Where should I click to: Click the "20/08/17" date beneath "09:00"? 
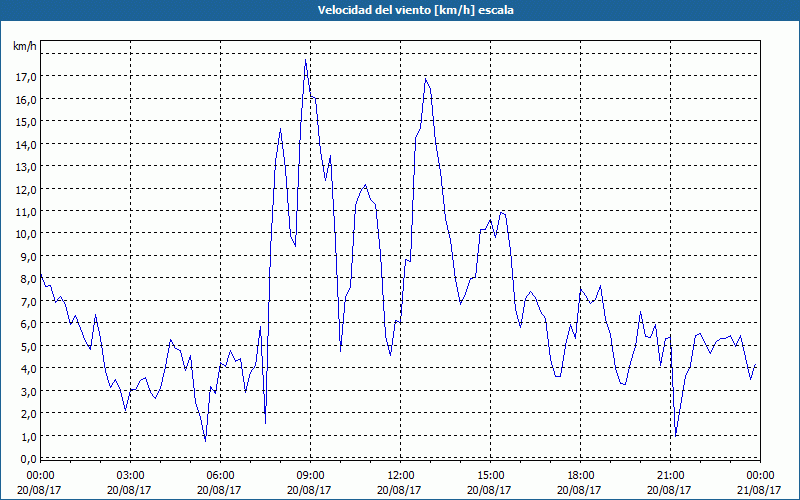pos(310,490)
